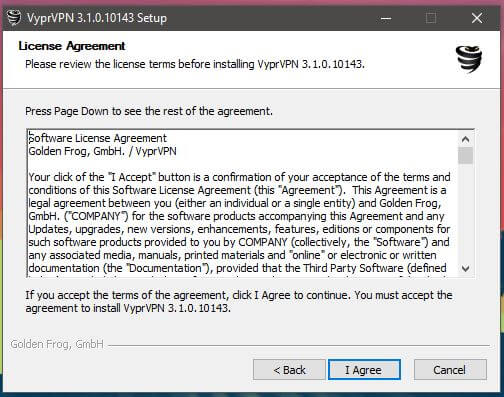The width and height of the screenshot is (504, 397).
Task: Close the VyprVPN Setup window
Action: [x=477, y=18]
